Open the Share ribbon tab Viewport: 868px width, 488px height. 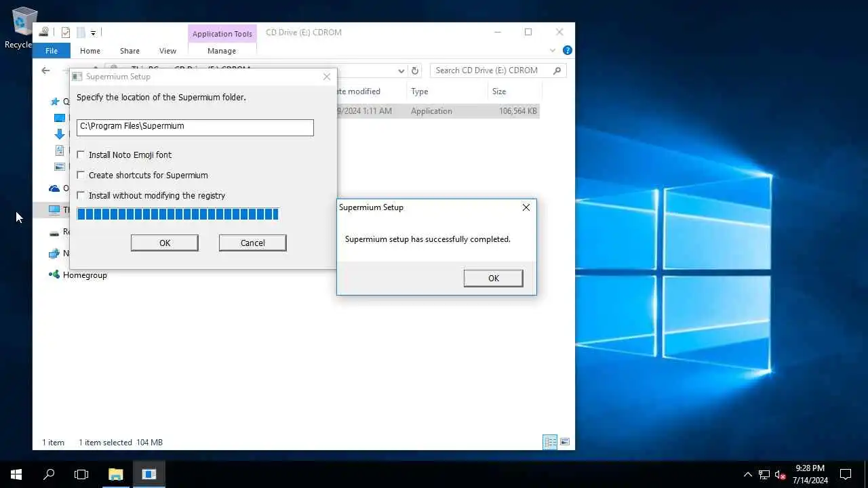[x=130, y=51]
